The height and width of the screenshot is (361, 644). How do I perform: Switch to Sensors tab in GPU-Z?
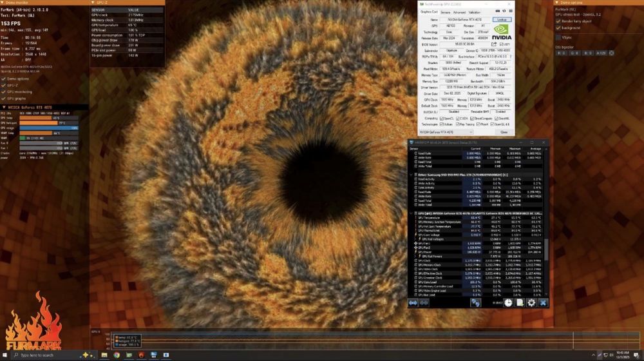tap(446, 12)
